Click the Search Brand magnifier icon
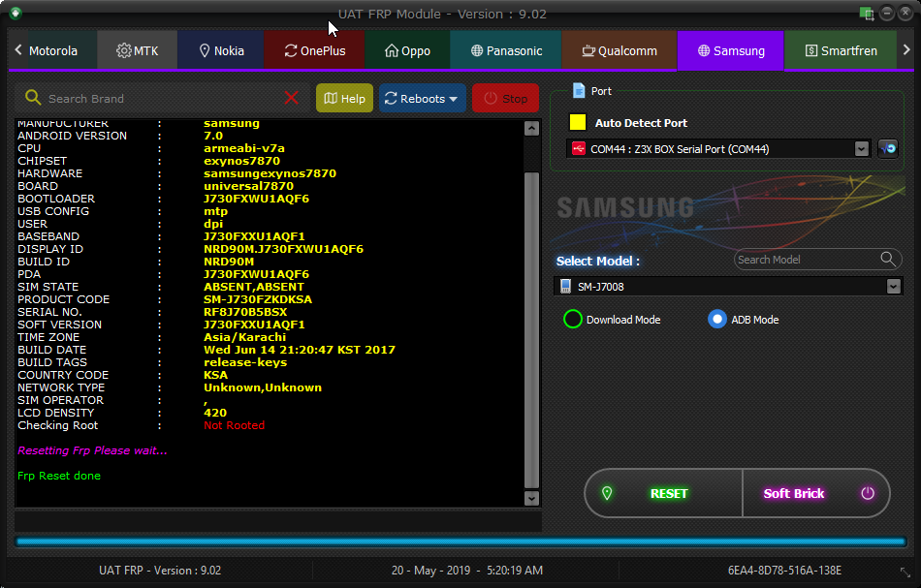The height and width of the screenshot is (588, 921). coord(33,98)
